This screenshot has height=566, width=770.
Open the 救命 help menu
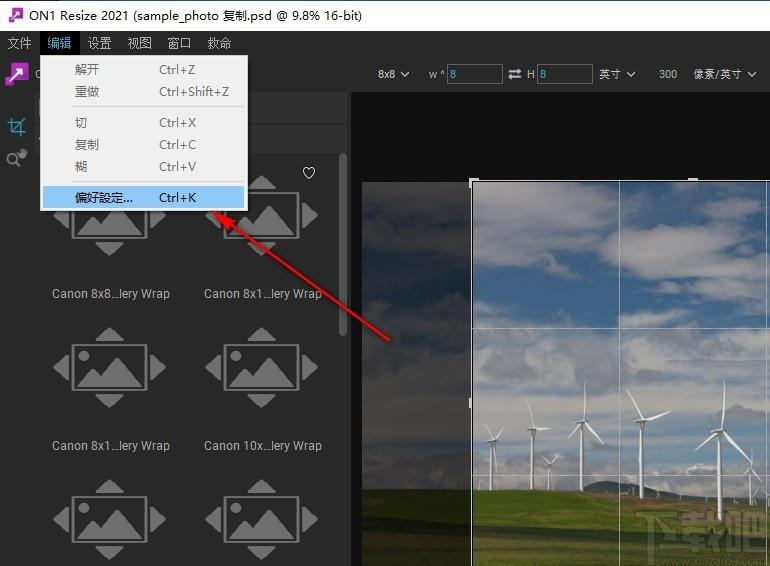(x=219, y=43)
